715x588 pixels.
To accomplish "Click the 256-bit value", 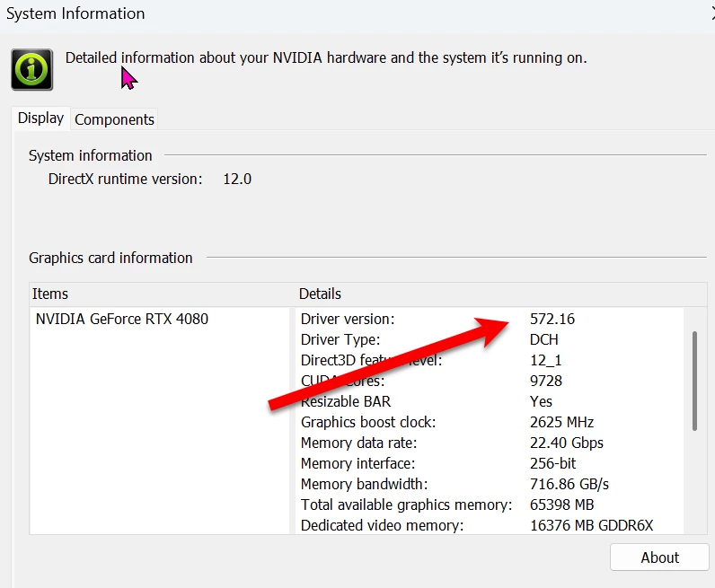I will pyautogui.click(x=552, y=463).
